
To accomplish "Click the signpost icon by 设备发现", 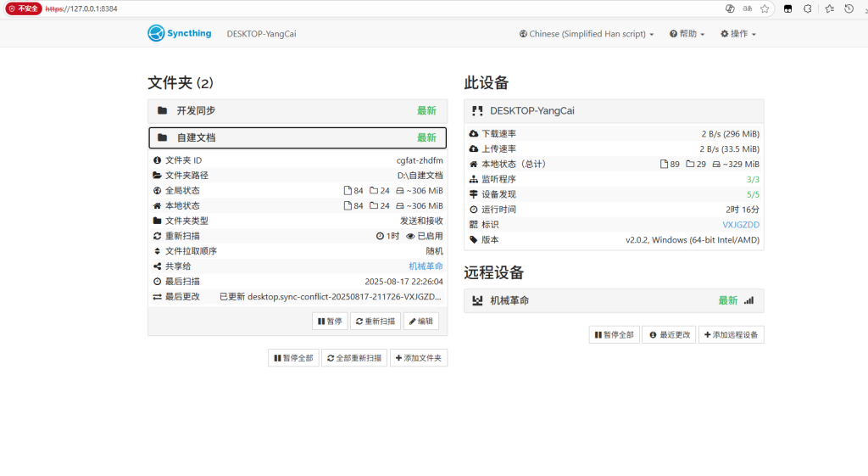I will 473,194.
